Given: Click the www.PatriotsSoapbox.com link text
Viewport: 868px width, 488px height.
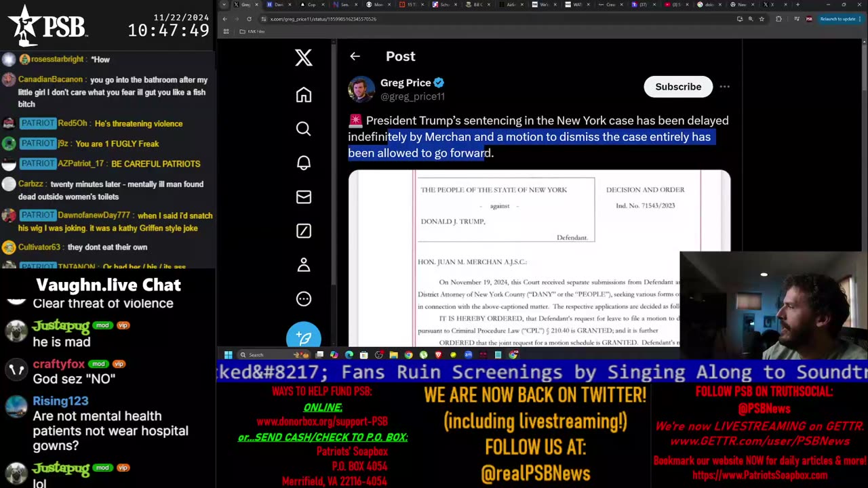Looking at the screenshot, I should click(x=759, y=475).
